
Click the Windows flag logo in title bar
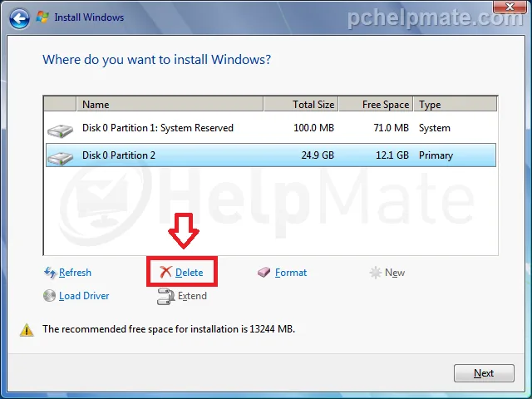tap(42, 17)
